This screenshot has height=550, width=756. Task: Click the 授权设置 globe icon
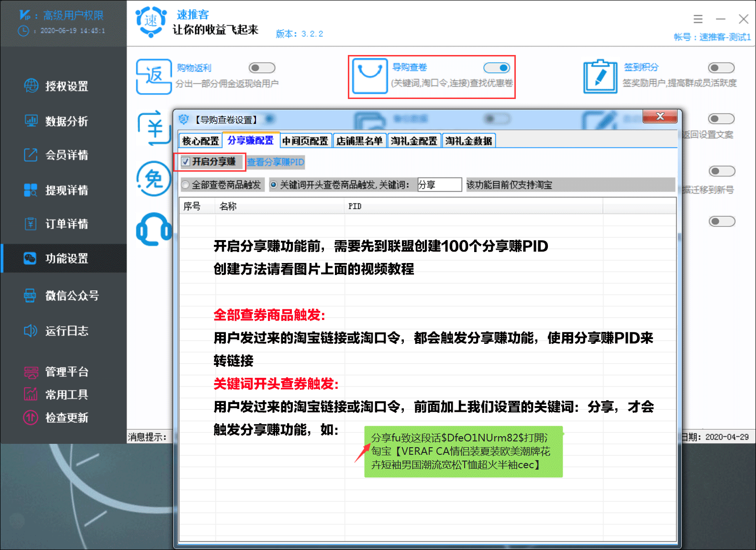pos(31,86)
